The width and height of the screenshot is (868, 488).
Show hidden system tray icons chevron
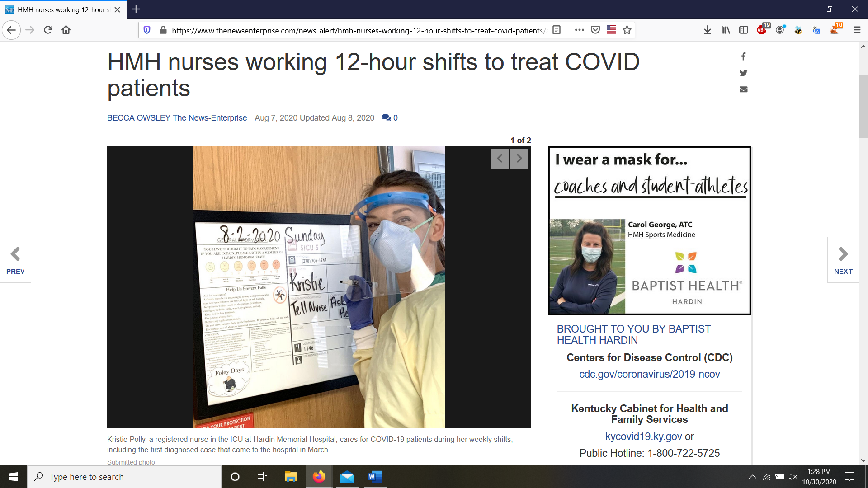click(752, 477)
